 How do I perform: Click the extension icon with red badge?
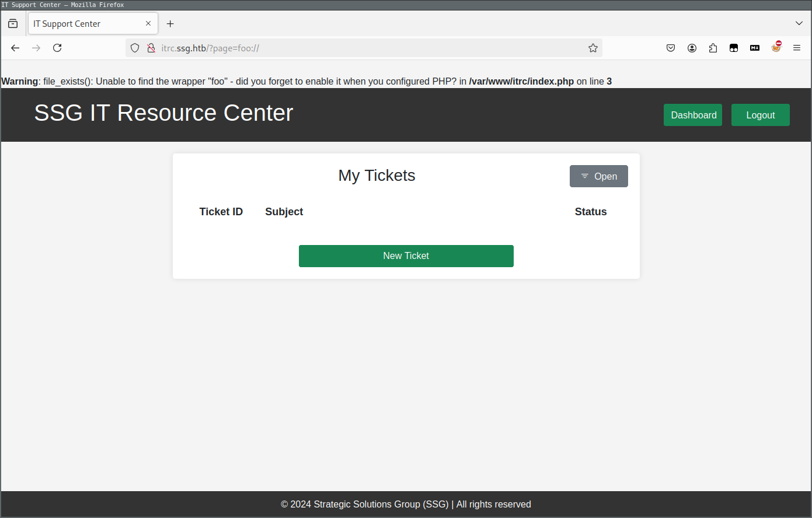(776, 48)
